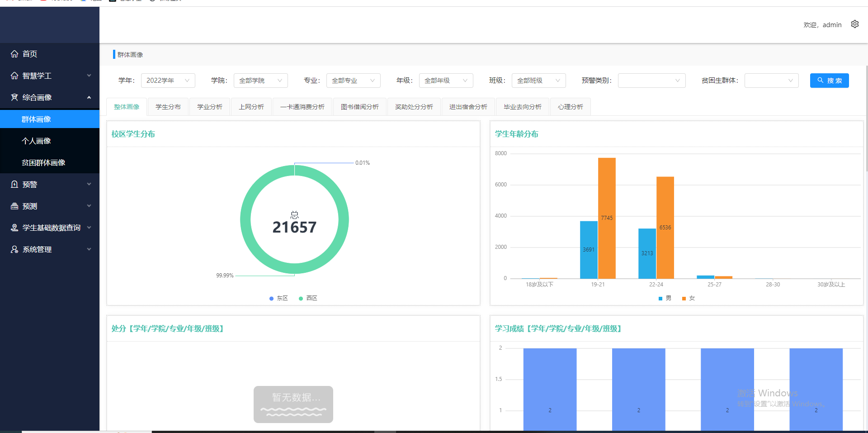Click the blue 3213 bar for 22-24

647,253
